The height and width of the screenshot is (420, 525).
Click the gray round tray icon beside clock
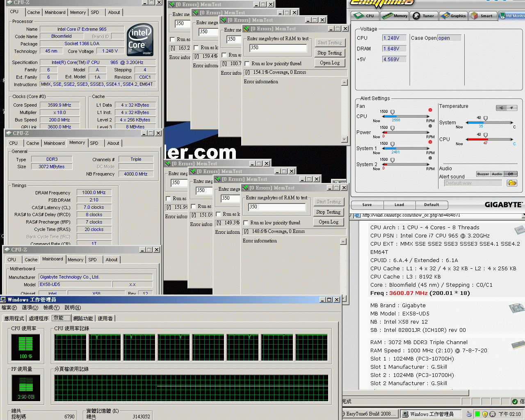pyautogui.click(x=493, y=414)
